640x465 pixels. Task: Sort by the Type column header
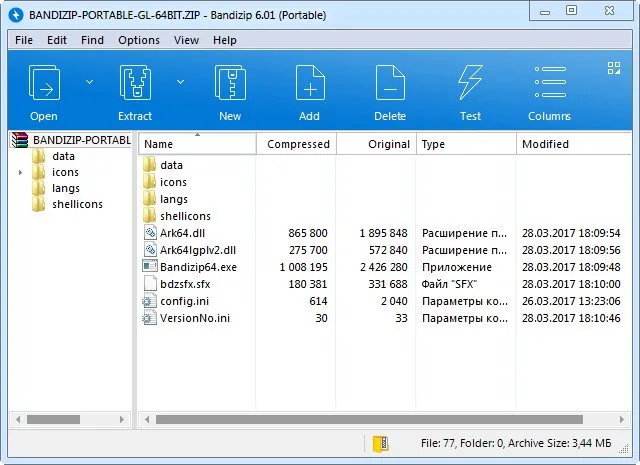coord(466,144)
